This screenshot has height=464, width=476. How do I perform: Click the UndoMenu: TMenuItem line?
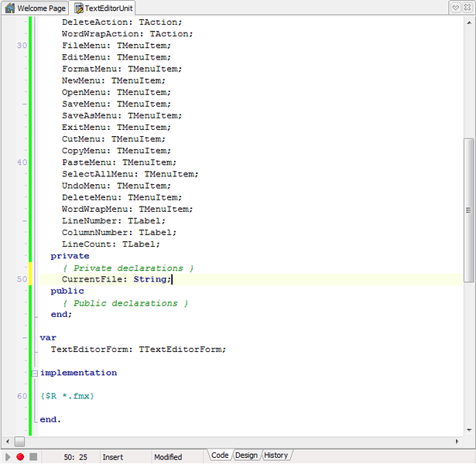tap(116, 186)
